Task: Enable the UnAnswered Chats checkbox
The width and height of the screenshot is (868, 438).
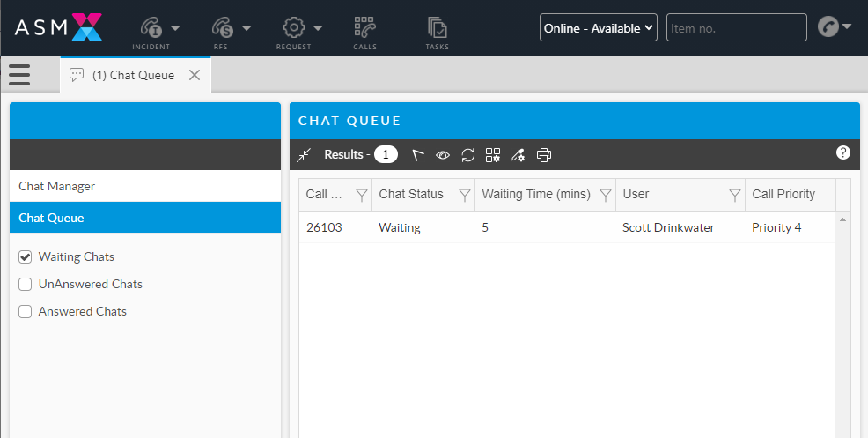Action: tap(26, 285)
